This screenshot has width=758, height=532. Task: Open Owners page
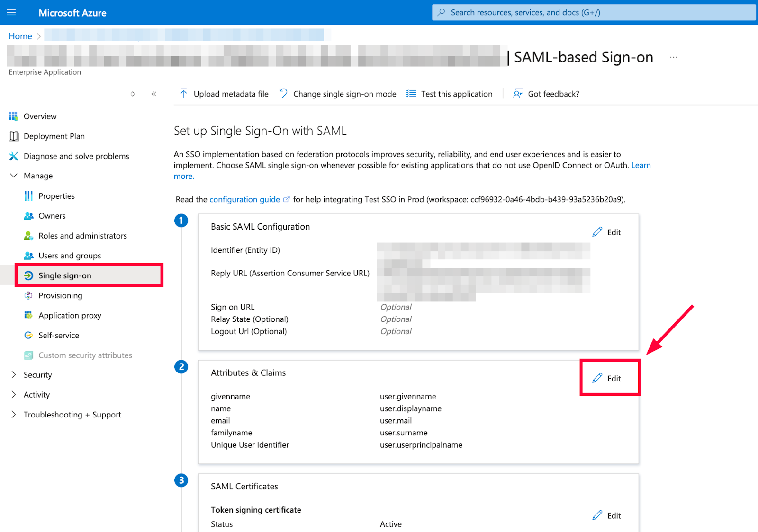click(52, 216)
